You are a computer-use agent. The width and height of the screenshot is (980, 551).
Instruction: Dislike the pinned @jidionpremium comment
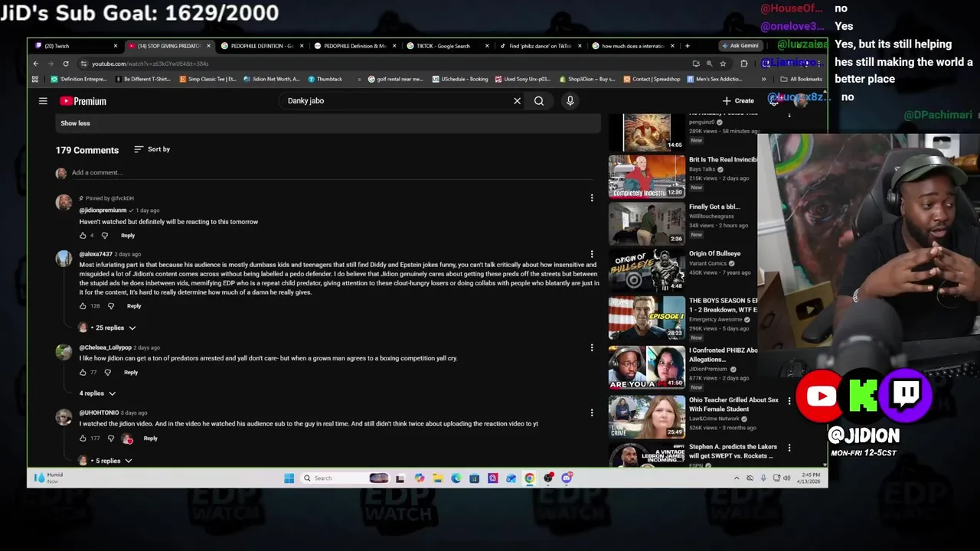(105, 236)
